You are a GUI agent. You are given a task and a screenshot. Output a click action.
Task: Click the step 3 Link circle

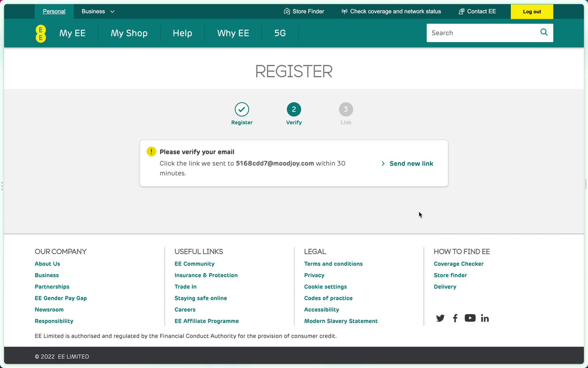(x=346, y=109)
